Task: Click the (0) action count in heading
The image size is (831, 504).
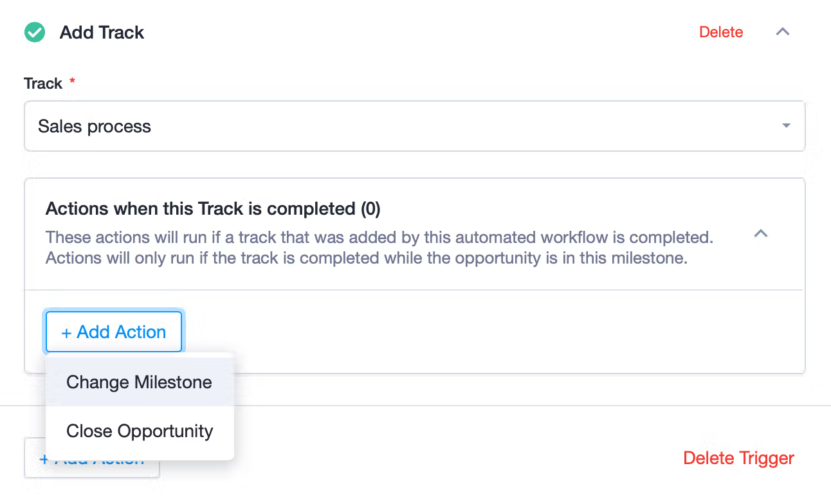Action: (370, 209)
